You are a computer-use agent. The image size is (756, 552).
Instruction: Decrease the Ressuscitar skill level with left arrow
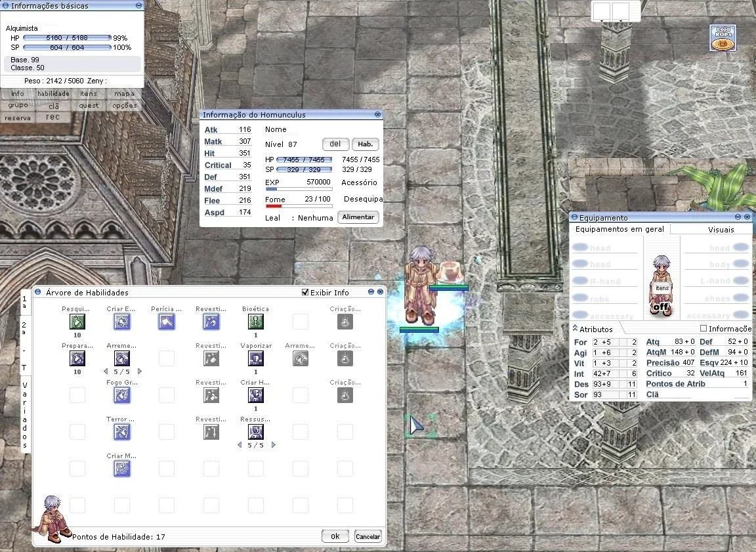240,445
